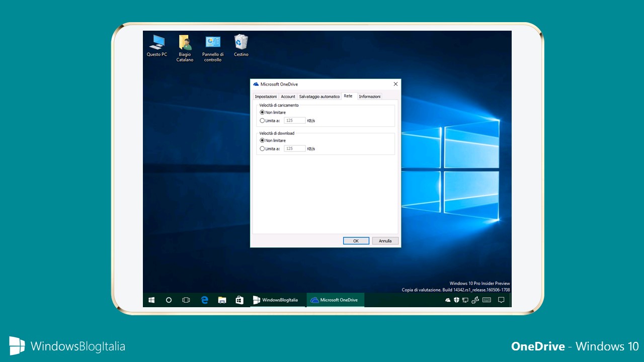Click upload limit KB/s input field

[295, 121]
